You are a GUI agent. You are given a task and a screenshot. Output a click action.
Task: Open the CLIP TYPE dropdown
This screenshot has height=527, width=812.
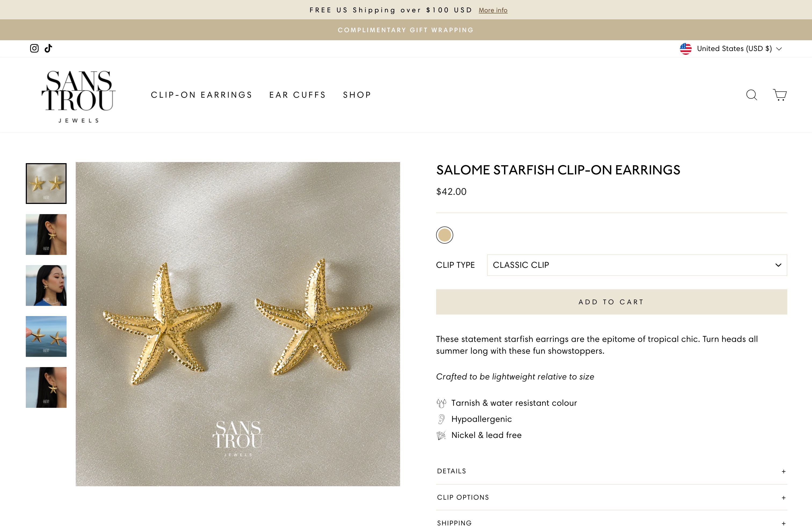point(637,265)
